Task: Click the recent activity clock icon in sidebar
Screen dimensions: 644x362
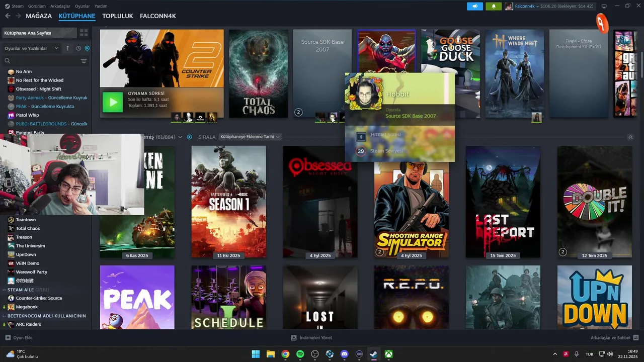Action: click(x=78, y=48)
